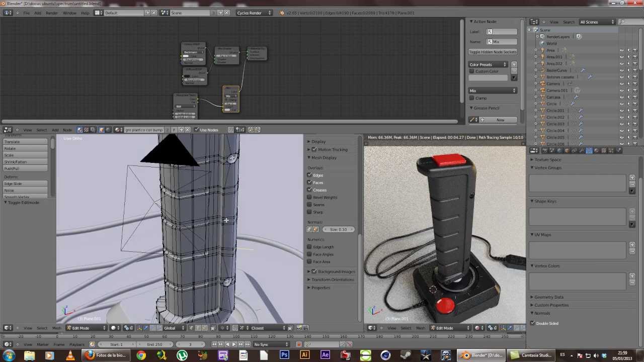Open the File menu
The height and width of the screenshot is (362, 644).
(x=26, y=13)
